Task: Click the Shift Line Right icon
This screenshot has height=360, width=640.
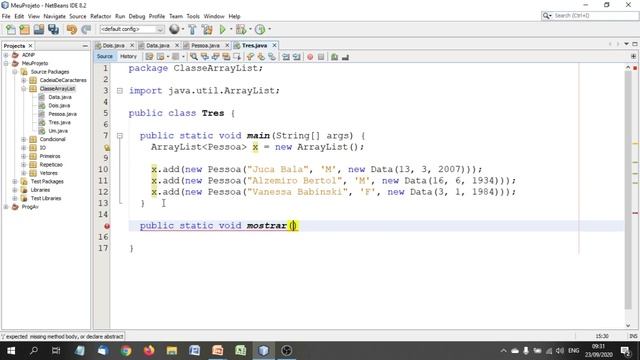Action: [x=297, y=57]
